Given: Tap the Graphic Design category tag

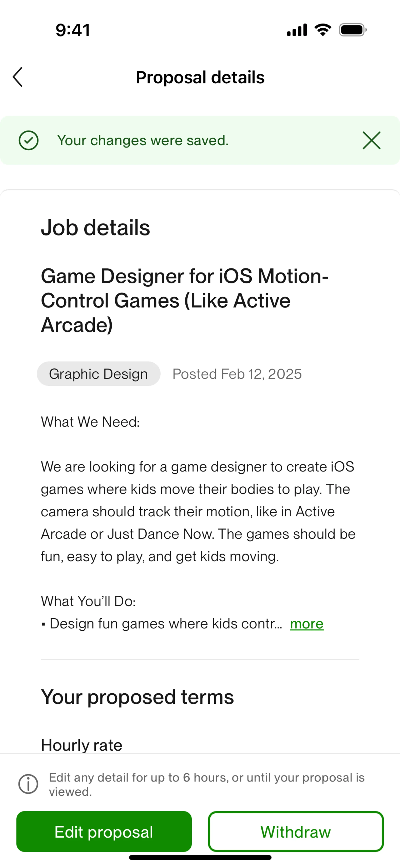Looking at the screenshot, I should [x=98, y=374].
